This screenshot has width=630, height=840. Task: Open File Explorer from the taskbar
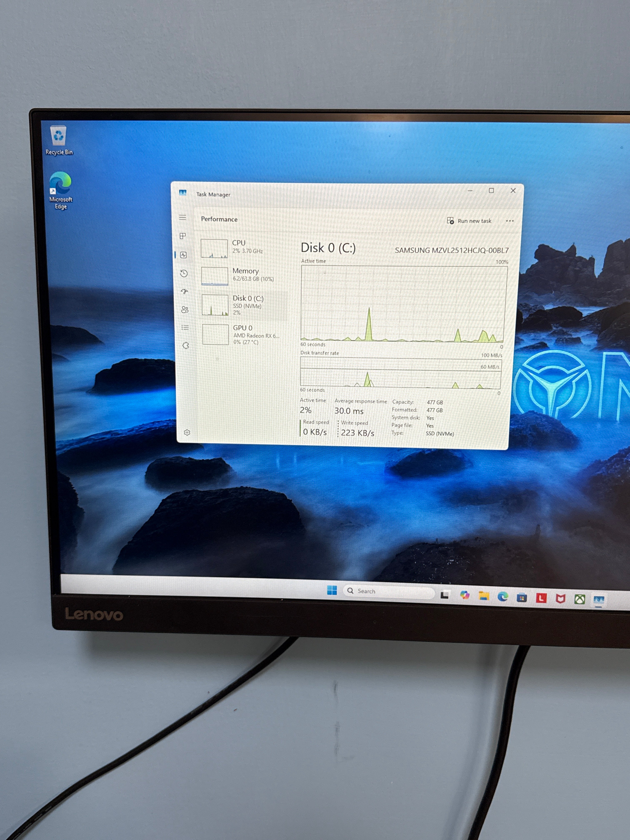(x=483, y=596)
